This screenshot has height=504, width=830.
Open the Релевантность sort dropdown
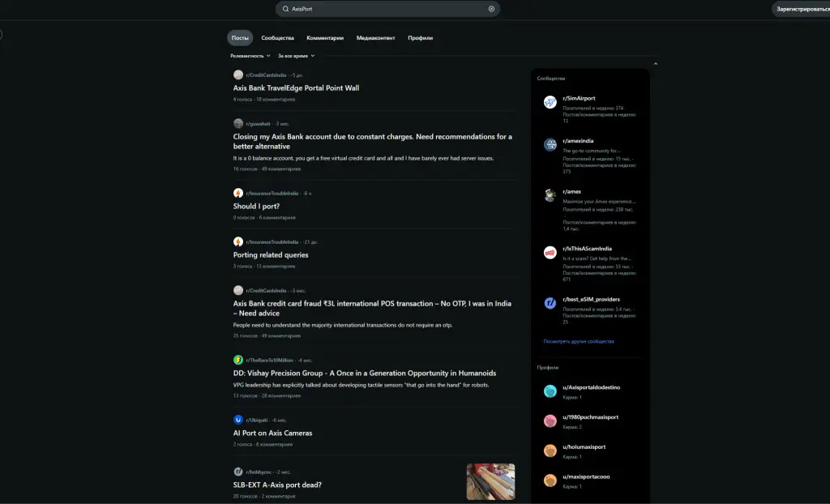click(250, 56)
